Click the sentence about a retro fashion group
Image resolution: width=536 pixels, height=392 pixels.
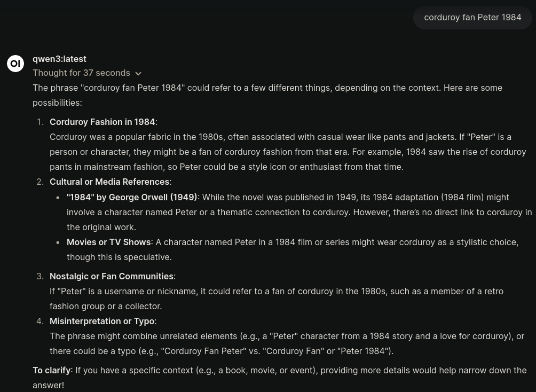(276, 299)
